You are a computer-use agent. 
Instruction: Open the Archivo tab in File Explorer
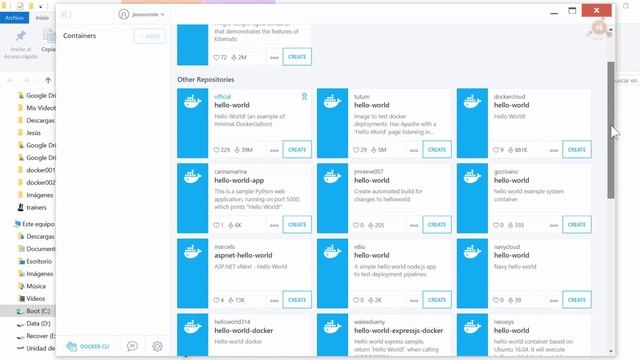pos(14,18)
